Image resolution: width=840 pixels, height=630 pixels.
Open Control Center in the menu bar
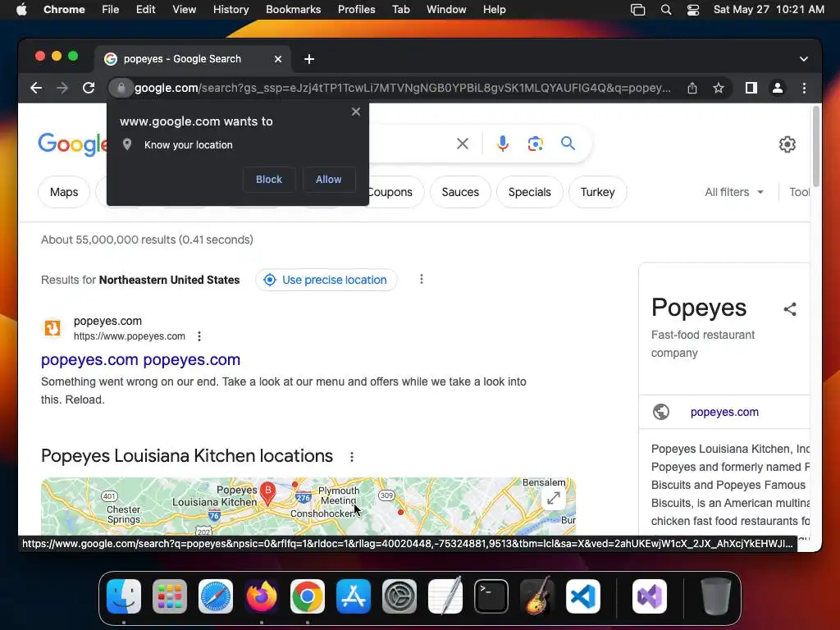click(x=693, y=10)
